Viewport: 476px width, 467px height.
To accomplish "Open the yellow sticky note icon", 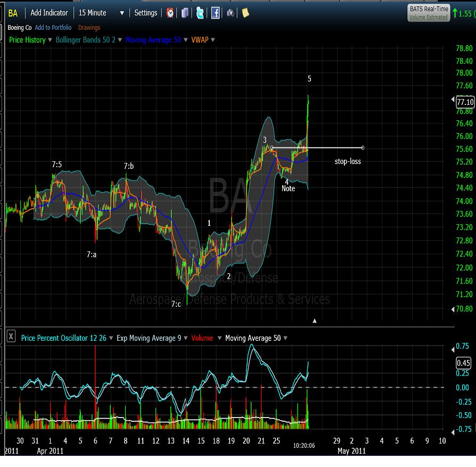I will pyautogui.click(x=245, y=13).
